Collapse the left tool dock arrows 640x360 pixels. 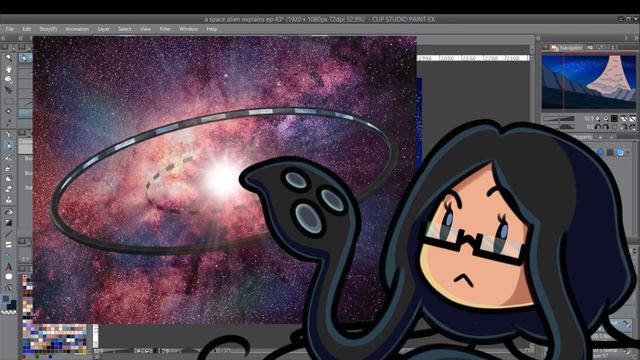4,38
